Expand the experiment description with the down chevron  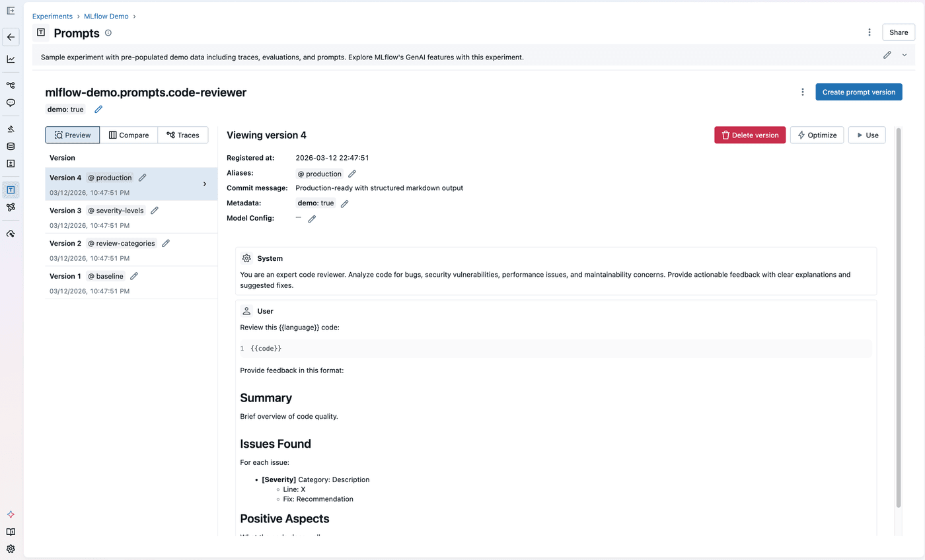(x=904, y=55)
